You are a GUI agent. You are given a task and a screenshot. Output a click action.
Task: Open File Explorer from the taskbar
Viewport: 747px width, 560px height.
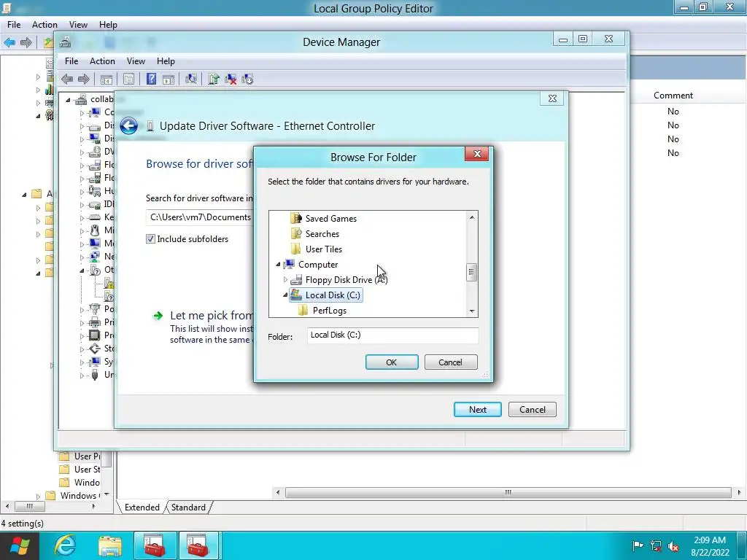(110, 545)
